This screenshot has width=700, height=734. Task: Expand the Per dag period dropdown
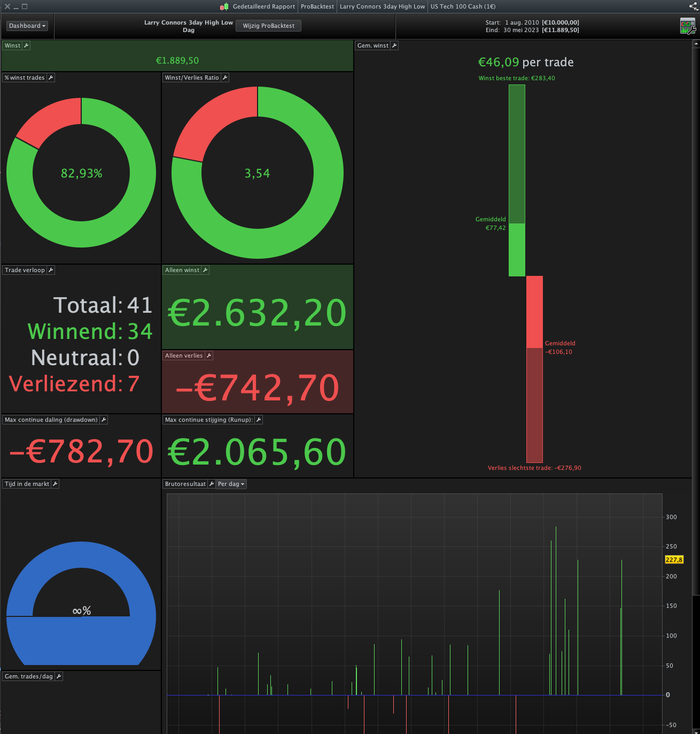tap(231, 484)
